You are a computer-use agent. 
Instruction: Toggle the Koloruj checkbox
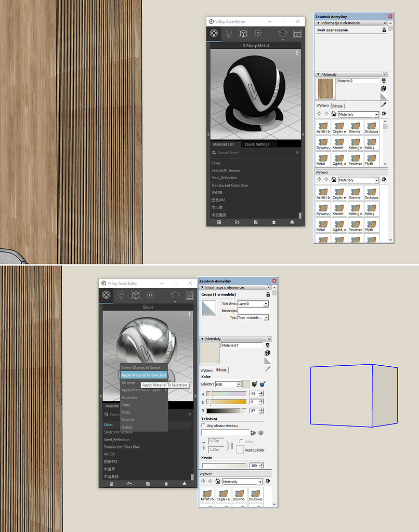(x=241, y=441)
